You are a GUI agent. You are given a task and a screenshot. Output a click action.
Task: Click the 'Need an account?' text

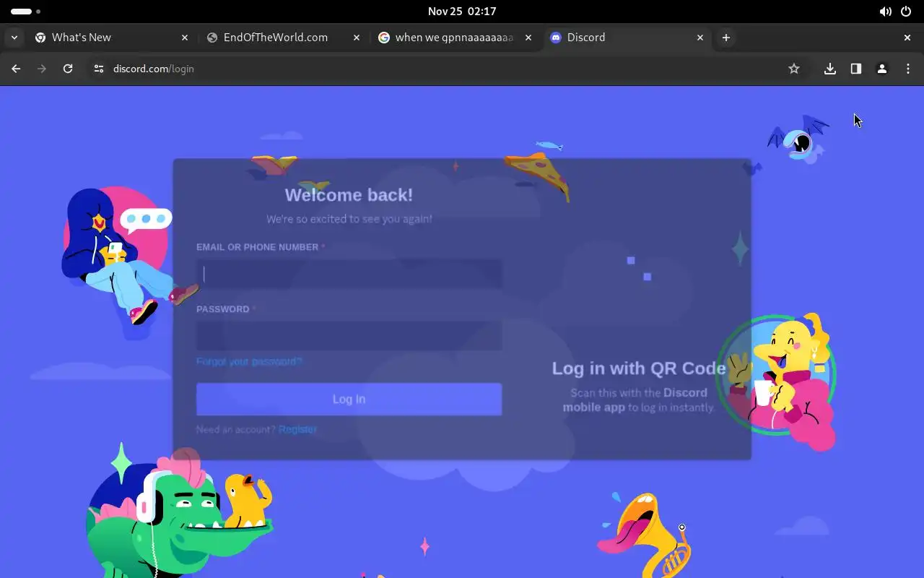click(235, 429)
